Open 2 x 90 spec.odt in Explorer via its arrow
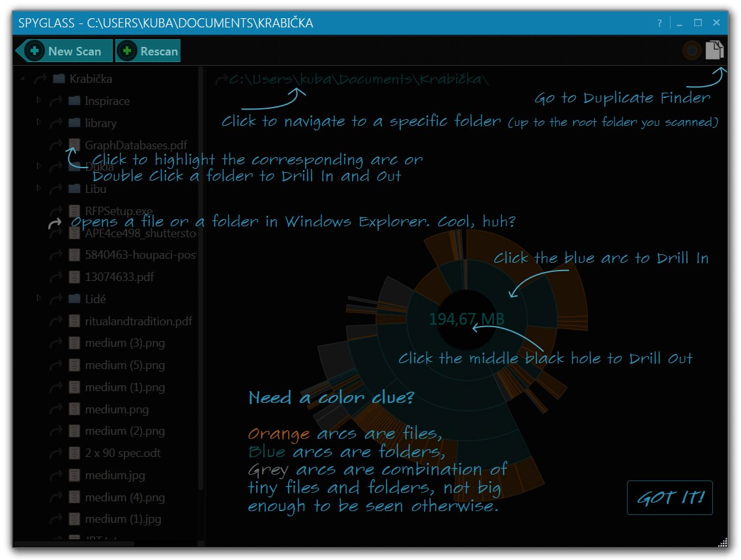The height and width of the screenshot is (560, 741). (56, 453)
